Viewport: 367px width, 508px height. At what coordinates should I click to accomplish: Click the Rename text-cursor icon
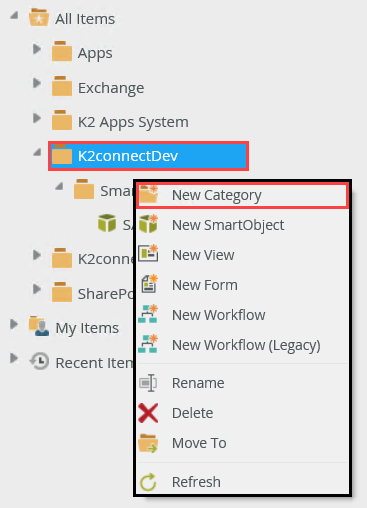[x=148, y=383]
